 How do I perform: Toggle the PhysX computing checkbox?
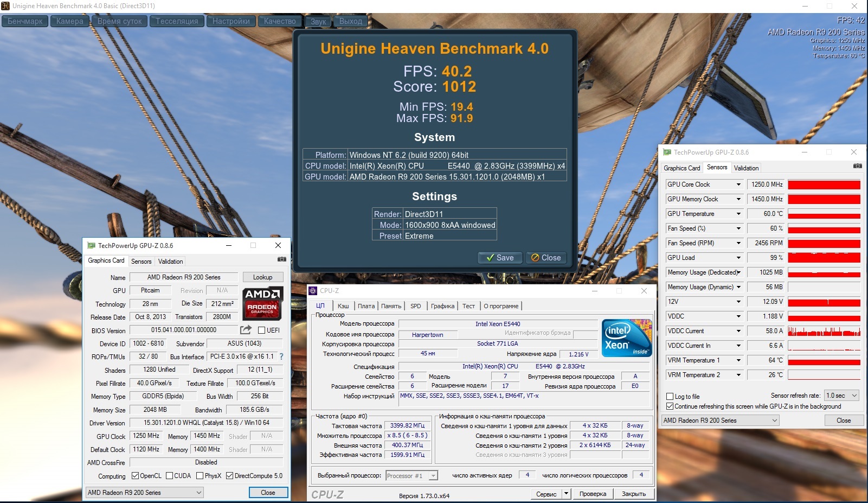coord(200,476)
